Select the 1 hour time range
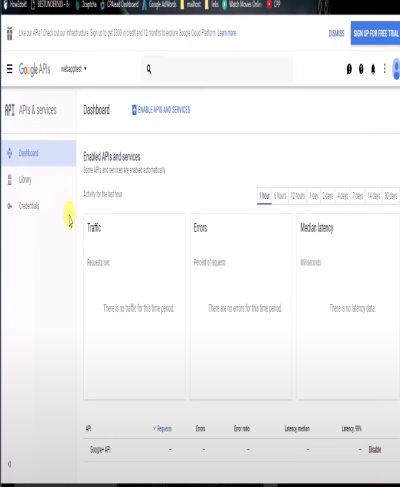This screenshot has width=400, height=487. point(264,196)
